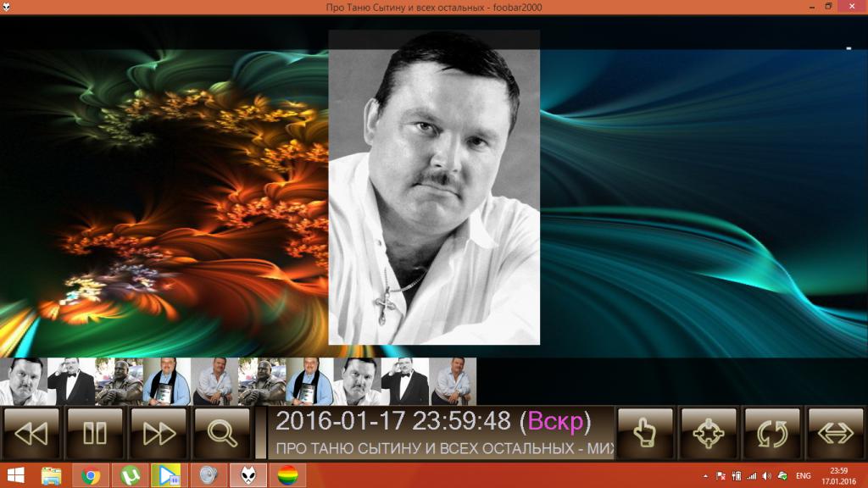Launch Google Chrome from the taskbar
The width and height of the screenshot is (868, 488).
coord(90,475)
